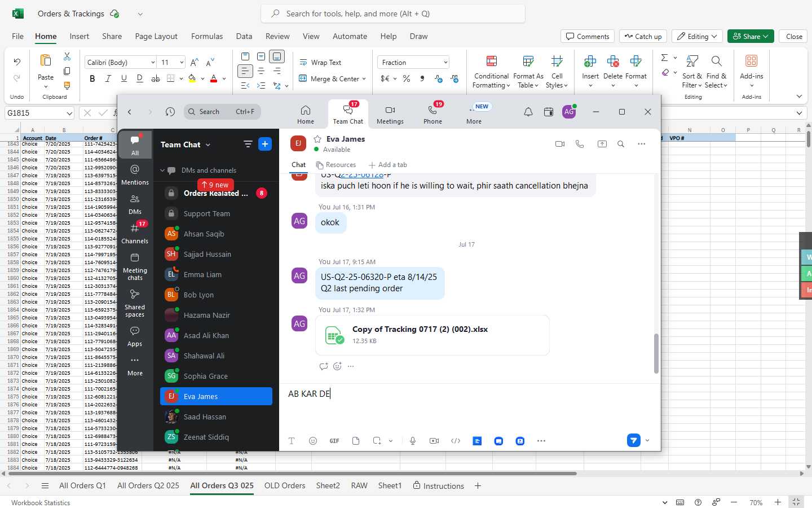This screenshot has height=508, width=812.
Task: Open the calendar icon in Zoom header
Action: pyautogui.click(x=549, y=112)
